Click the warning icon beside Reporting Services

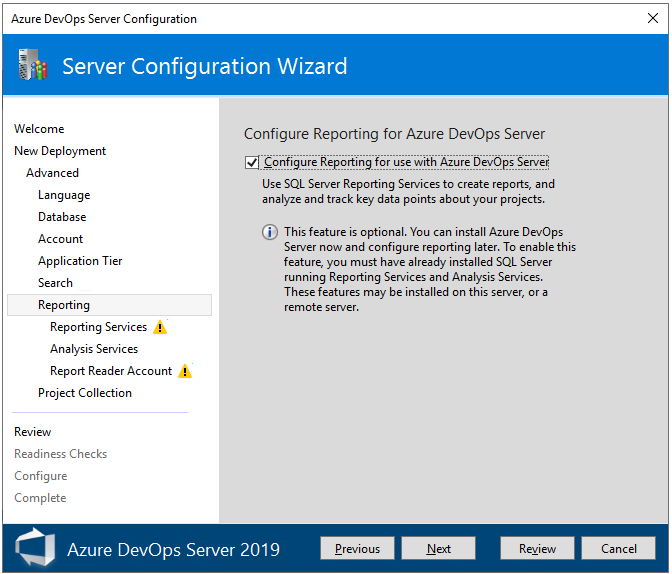coord(160,327)
